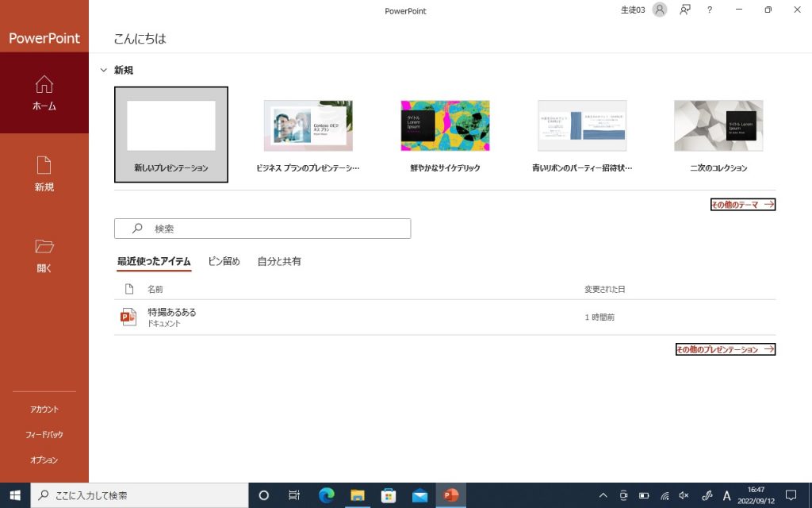Open フィードバック in the sidebar
This screenshot has width=812, height=508.
click(x=44, y=434)
